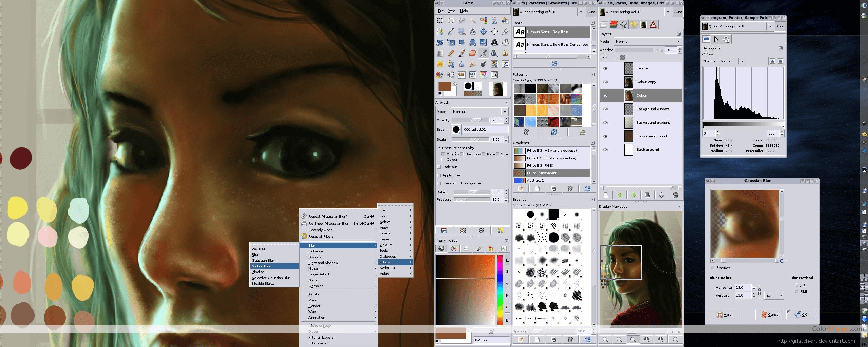Select the Paintbrush tool
Viewport: 868px width, 347px height.
461,53
